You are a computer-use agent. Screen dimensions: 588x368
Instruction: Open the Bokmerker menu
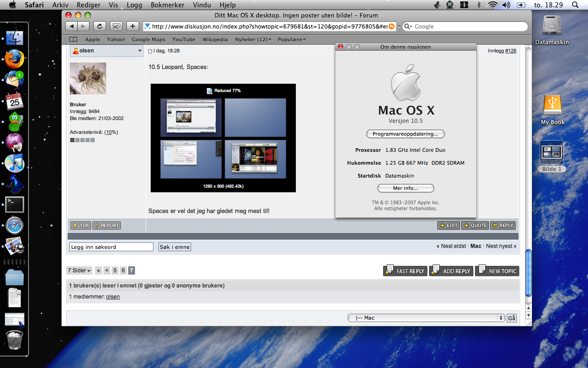click(167, 5)
